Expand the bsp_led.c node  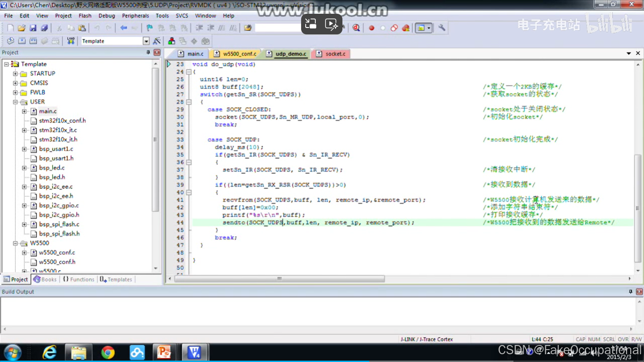tap(24, 168)
